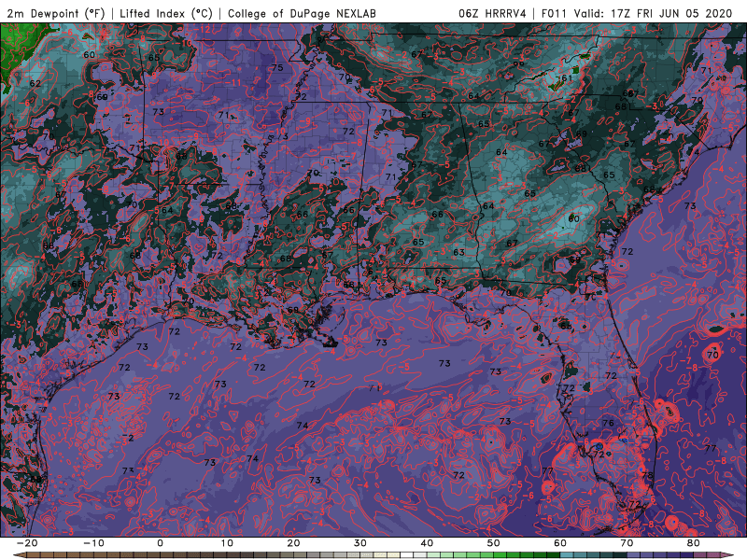
Task: Click the -12 lifted index contour label
Action: coord(204,30)
